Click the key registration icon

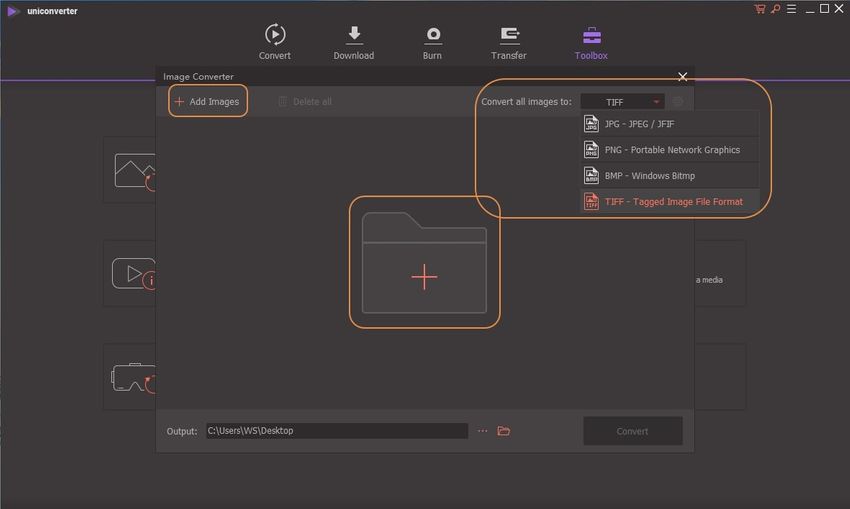pos(774,9)
